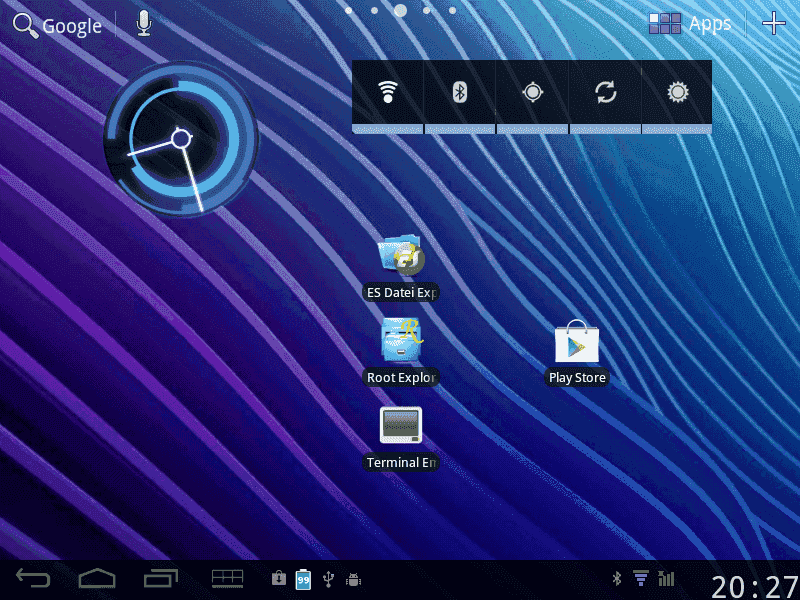Open the Google search box
800x600 pixels.
[x=57, y=26]
